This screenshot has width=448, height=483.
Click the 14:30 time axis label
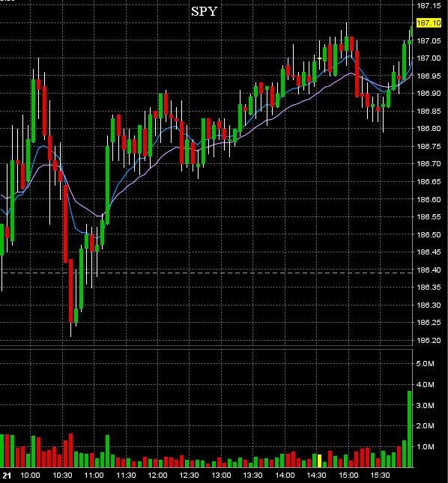[316, 476]
